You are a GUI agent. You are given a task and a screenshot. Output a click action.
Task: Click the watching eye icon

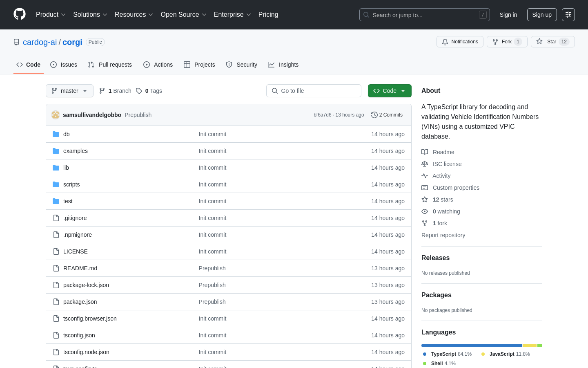[425, 211]
